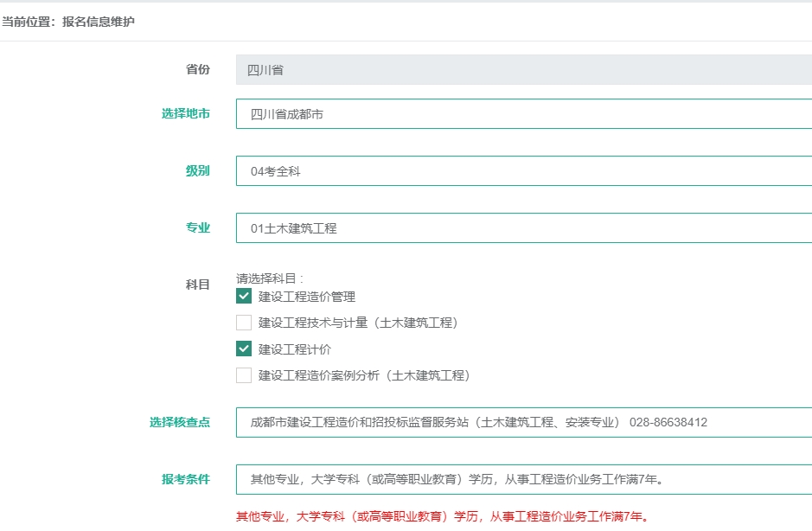Viewport: 812px width, 531px height.
Task: Click the 级别 field label
Action: point(198,170)
